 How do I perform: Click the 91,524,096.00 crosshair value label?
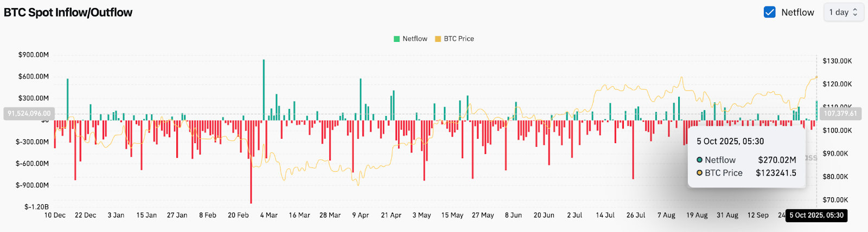click(x=29, y=114)
